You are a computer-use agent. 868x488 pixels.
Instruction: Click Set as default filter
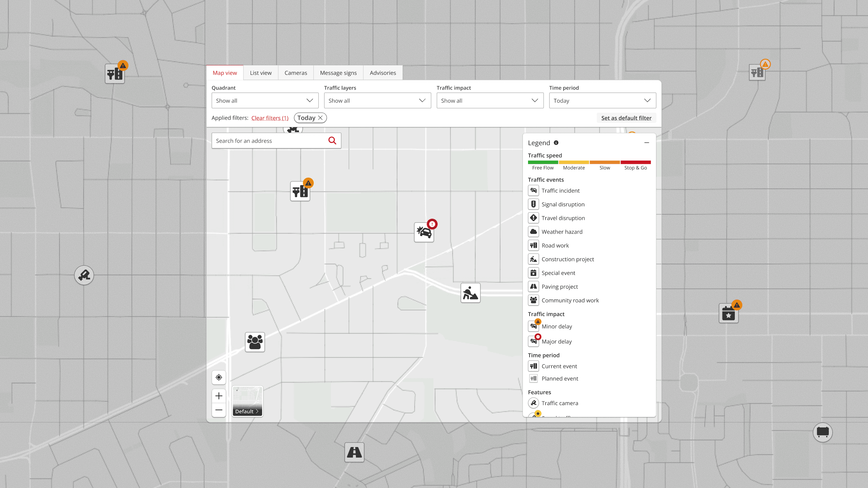[626, 118]
